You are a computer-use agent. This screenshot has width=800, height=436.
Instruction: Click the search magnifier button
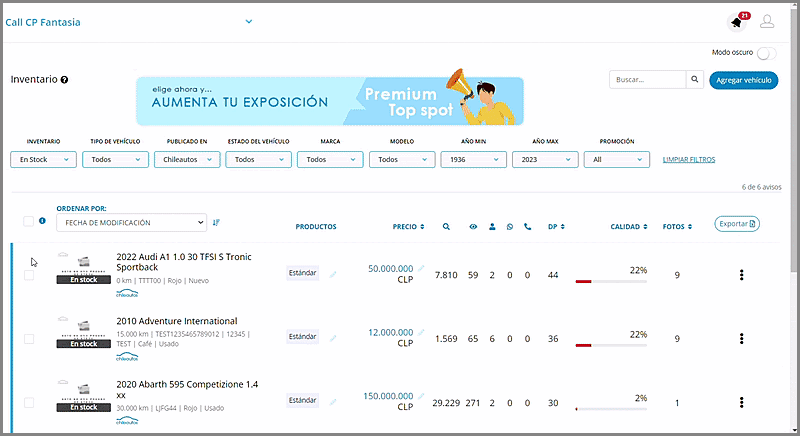point(694,80)
